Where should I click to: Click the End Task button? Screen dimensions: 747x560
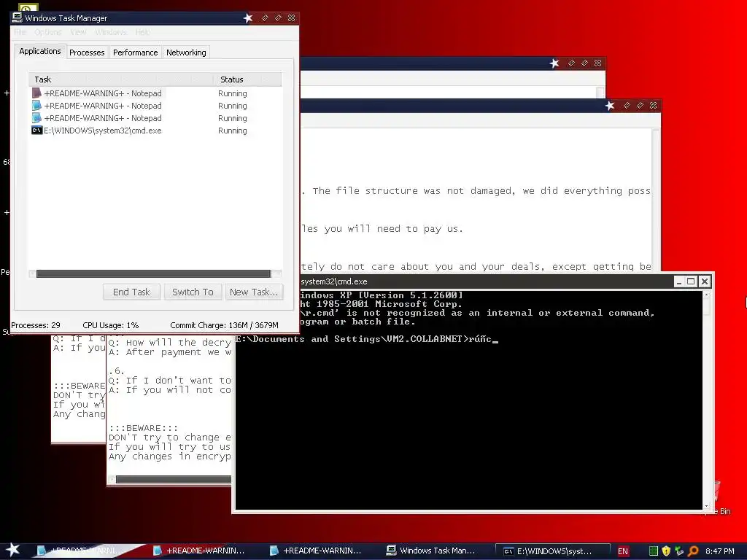click(x=131, y=292)
